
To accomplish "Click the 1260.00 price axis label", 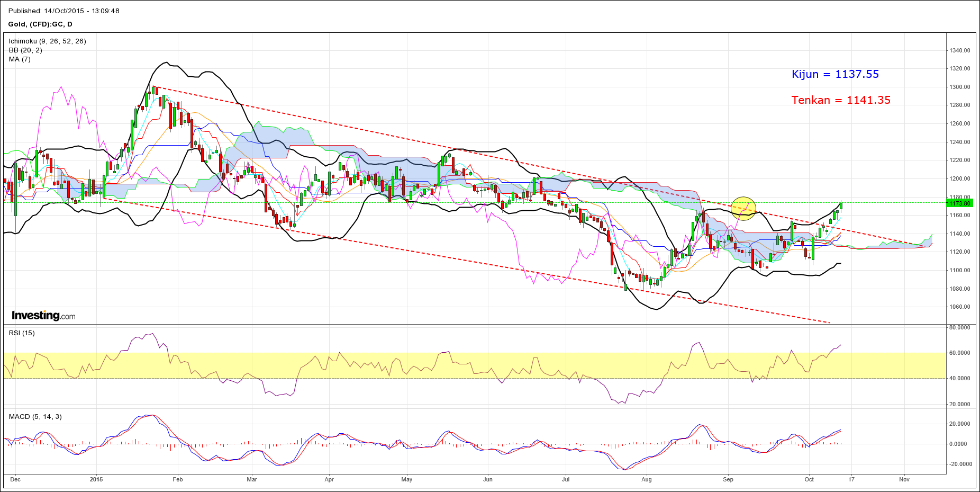I will 960,124.
